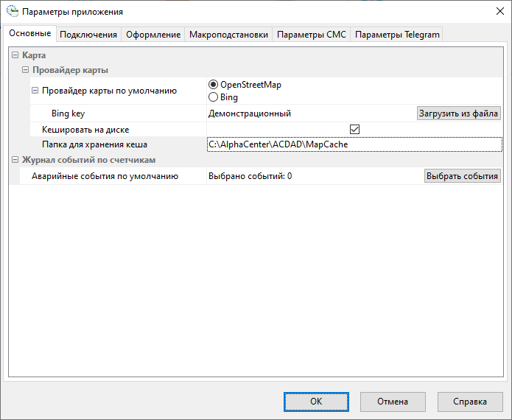This screenshot has width=512, height=420.
Task: Collapse Журнал событий по счетчикам section
Action: 15,160
